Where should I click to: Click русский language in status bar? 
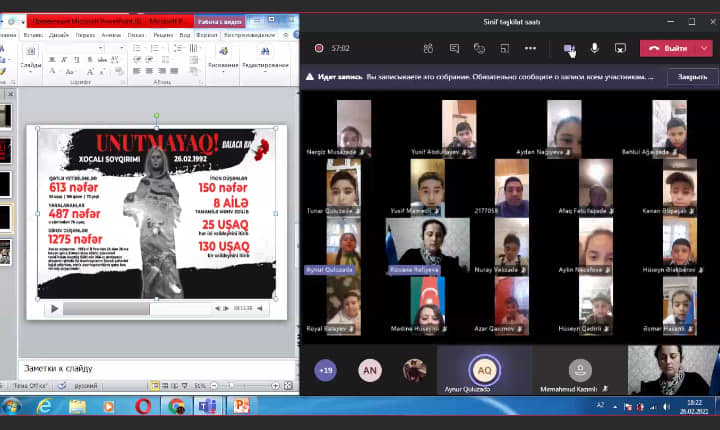click(86, 386)
